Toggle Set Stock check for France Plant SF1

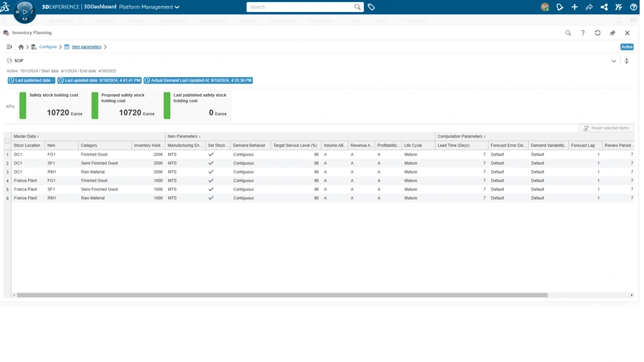pyautogui.click(x=211, y=189)
